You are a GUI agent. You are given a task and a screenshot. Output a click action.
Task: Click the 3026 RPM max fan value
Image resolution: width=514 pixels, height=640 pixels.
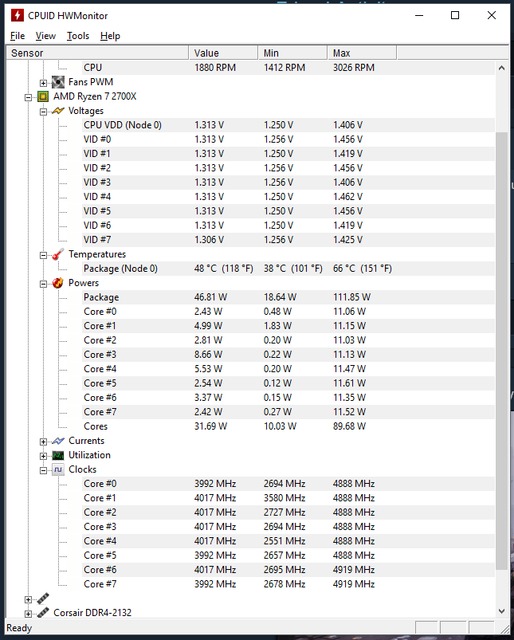(354, 68)
